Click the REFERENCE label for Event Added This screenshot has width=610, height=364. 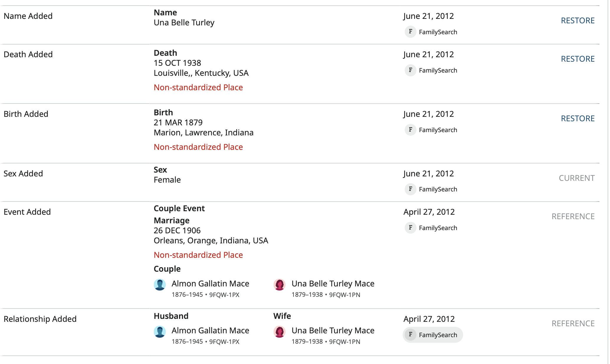573,217
